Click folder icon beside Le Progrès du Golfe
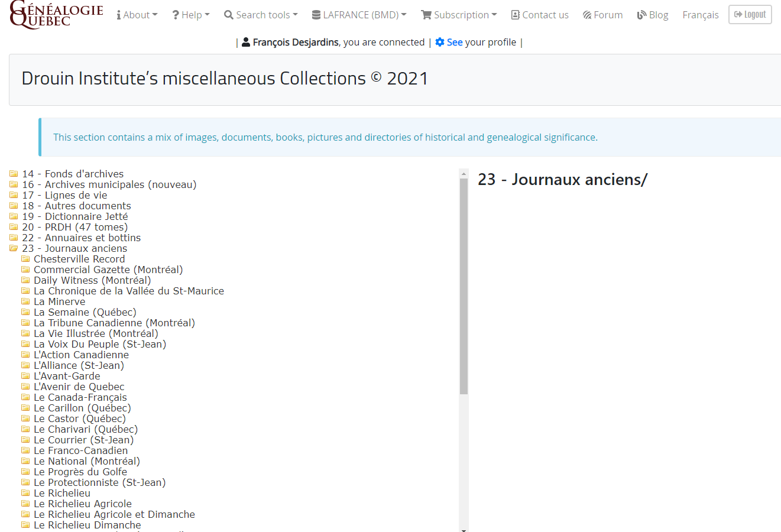 (25, 472)
